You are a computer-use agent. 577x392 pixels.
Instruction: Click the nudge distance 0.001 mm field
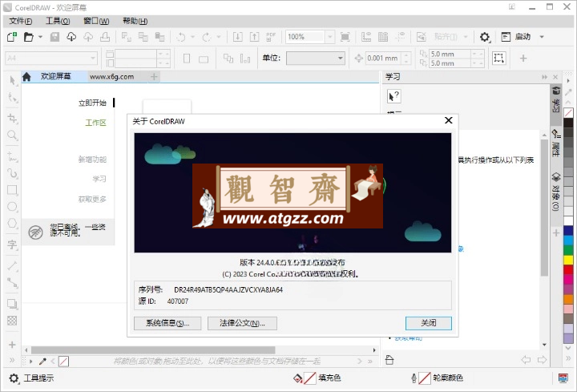383,59
